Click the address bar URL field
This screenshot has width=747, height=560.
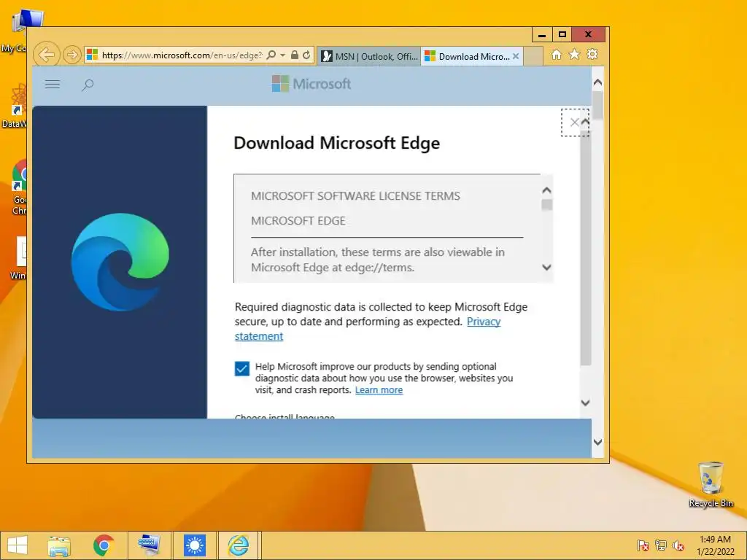point(182,55)
